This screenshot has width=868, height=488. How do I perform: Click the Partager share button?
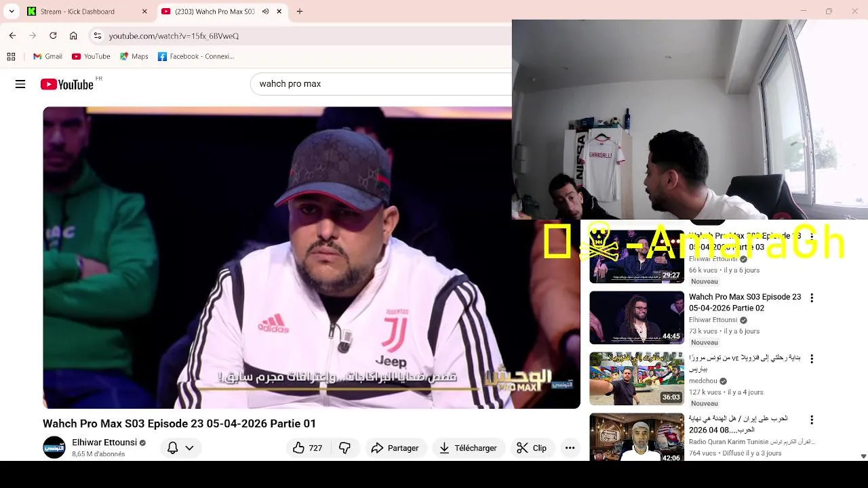(395, 448)
